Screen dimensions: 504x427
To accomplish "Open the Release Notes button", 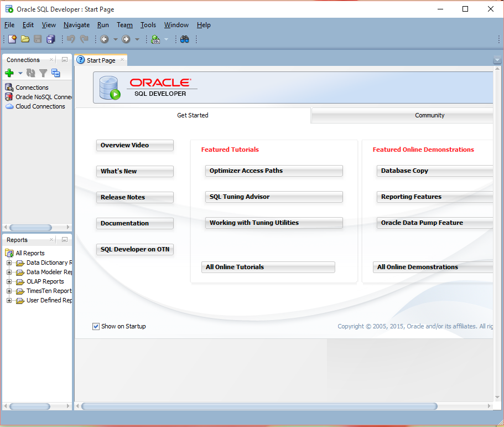I will (x=134, y=197).
